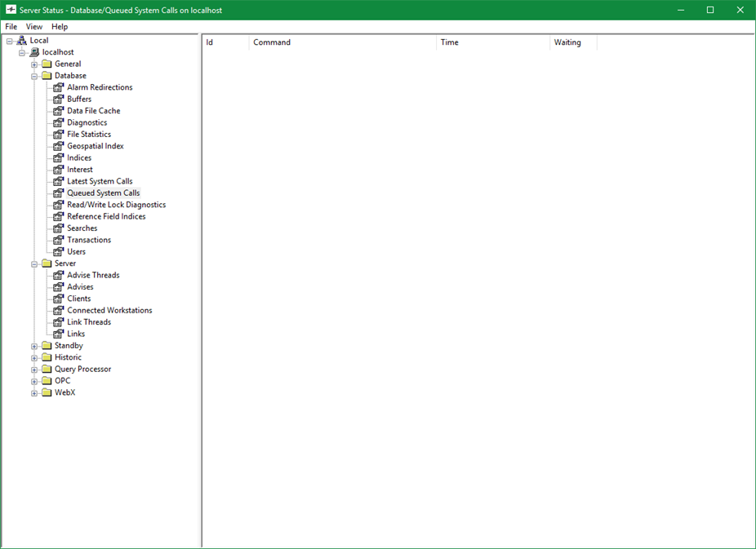Expand the WebX folder node

34,393
